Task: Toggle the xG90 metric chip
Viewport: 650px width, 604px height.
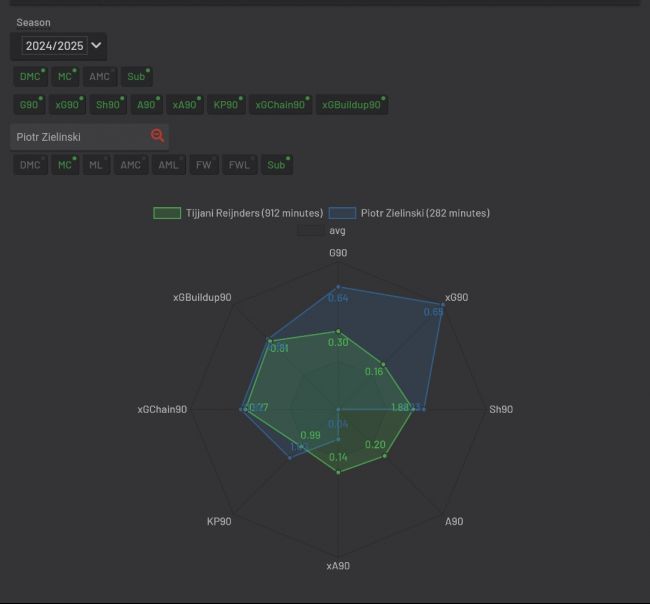Action: pyautogui.click(x=68, y=105)
